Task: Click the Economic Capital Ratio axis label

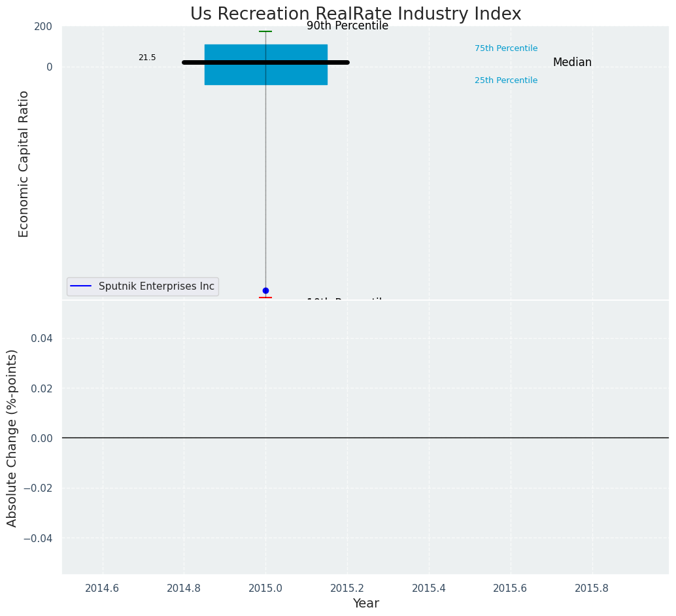Action: (24, 163)
